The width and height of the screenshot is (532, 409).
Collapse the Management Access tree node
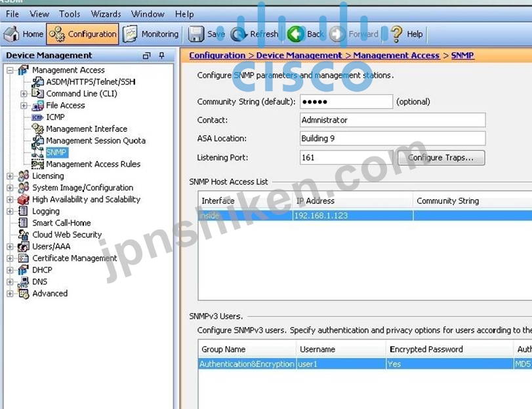coord(10,70)
